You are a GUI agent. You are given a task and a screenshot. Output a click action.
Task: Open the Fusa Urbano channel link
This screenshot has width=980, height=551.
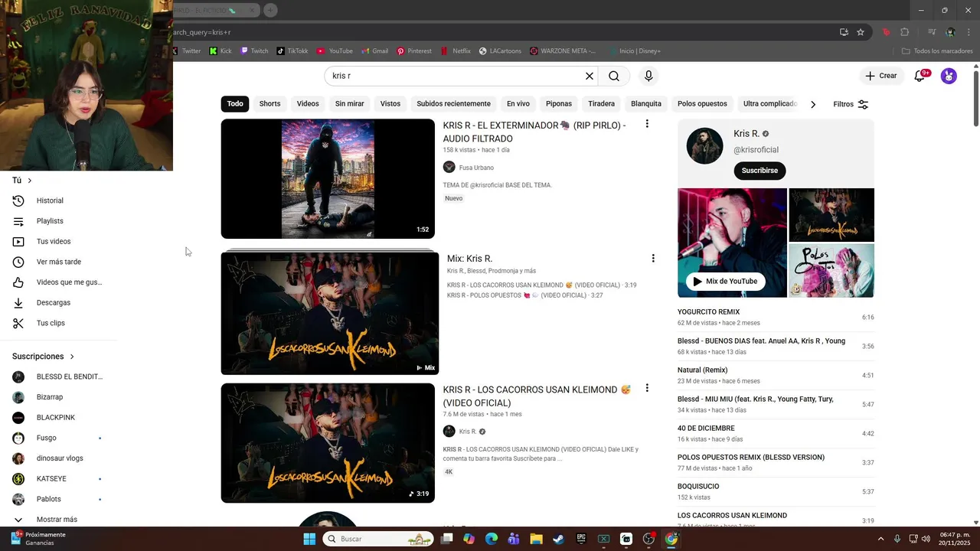click(x=476, y=168)
